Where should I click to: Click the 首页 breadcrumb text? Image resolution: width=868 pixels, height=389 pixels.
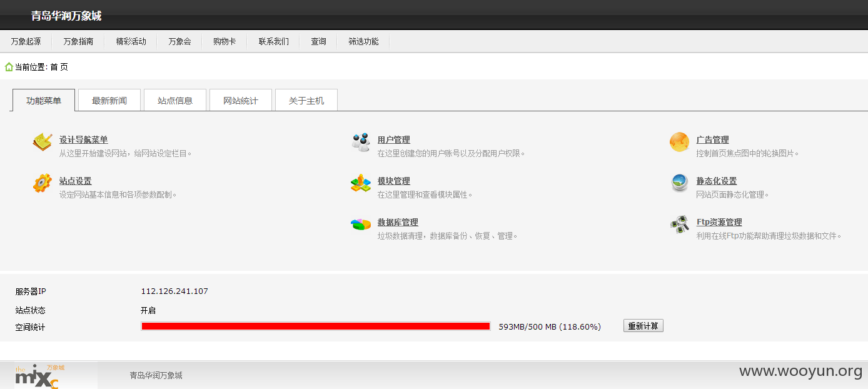click(59, 67)
